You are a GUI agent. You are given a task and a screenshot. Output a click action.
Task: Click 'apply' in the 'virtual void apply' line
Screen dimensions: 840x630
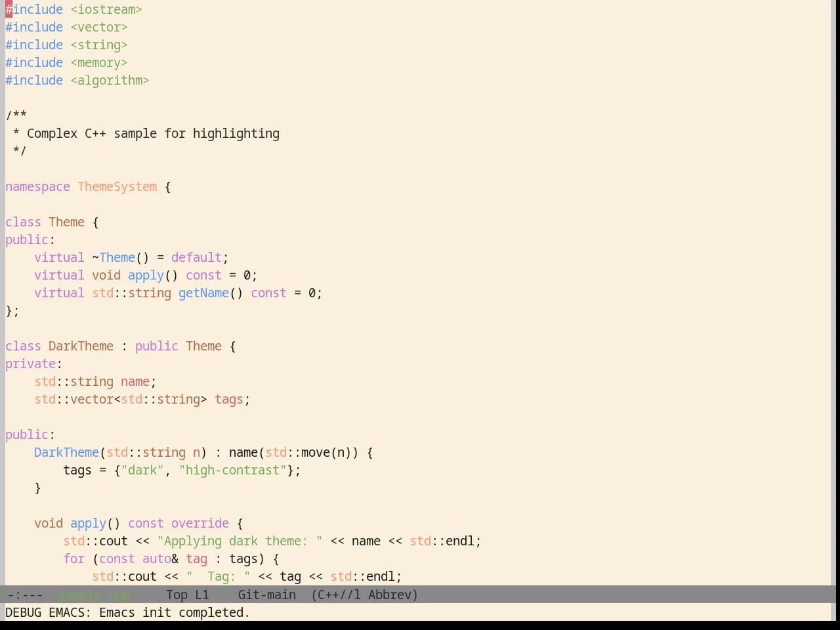click(x=146, y=275)
